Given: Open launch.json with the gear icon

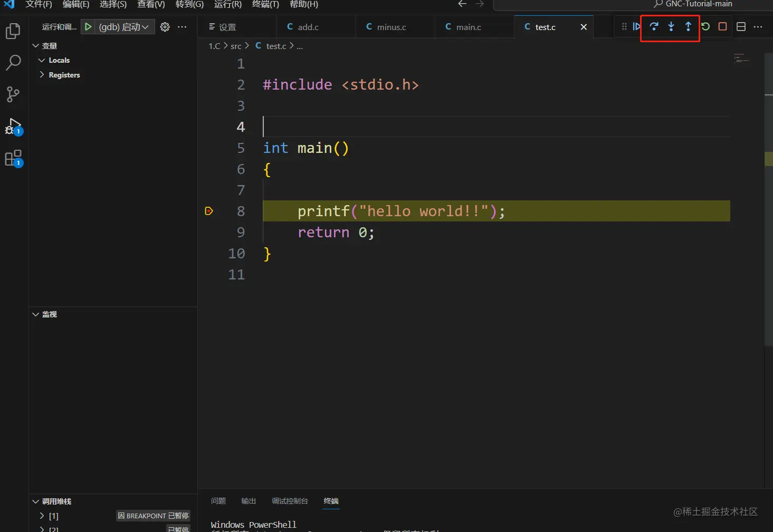Looking at the screenshot, I should (x=165, y=27).
